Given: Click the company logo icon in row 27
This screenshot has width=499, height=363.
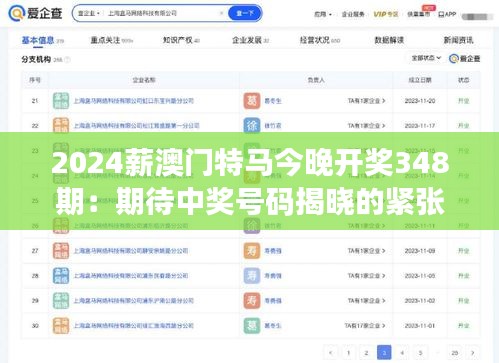Looking at the screenshot, I should (61, 251).
